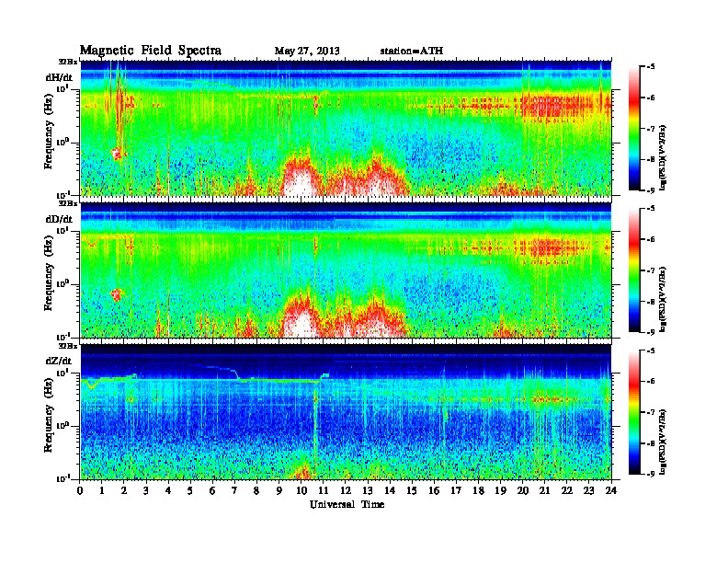Click hour tick label "22" on time axis
This screenshot has height=563, width=728.
click(x=567, y=490)
